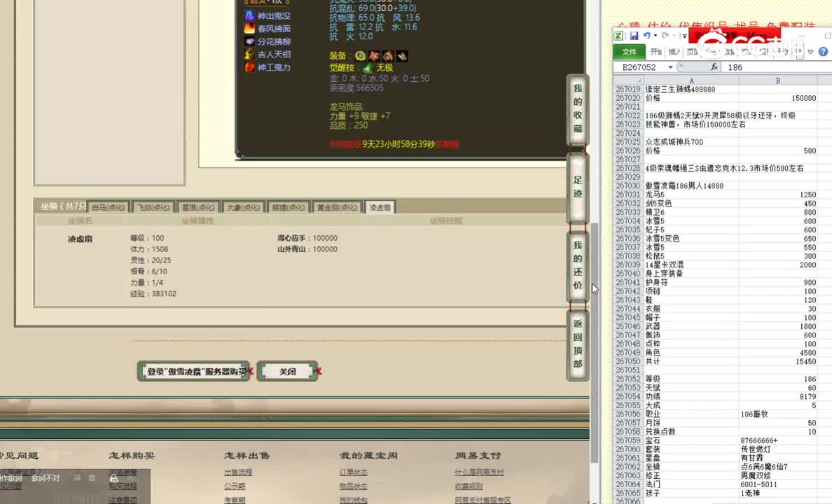Click cell containing 106畜牧

(x=778, y=414)
